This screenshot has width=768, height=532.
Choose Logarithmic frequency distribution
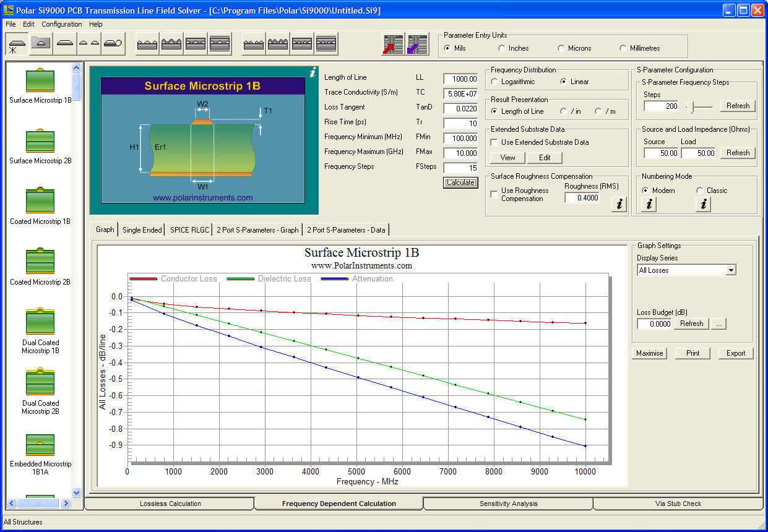tap(494, 82)
